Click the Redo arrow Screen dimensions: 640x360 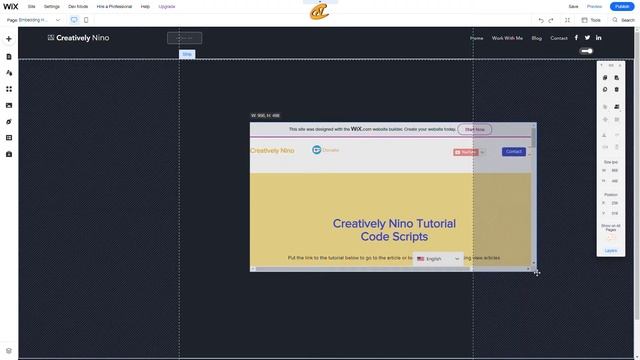tap(551, 20)
